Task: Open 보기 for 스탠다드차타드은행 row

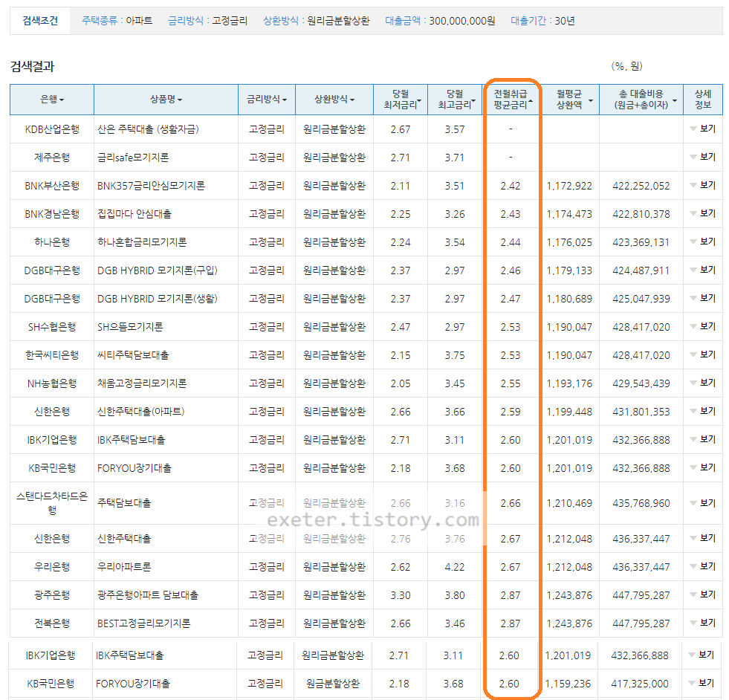Action: 703,503
